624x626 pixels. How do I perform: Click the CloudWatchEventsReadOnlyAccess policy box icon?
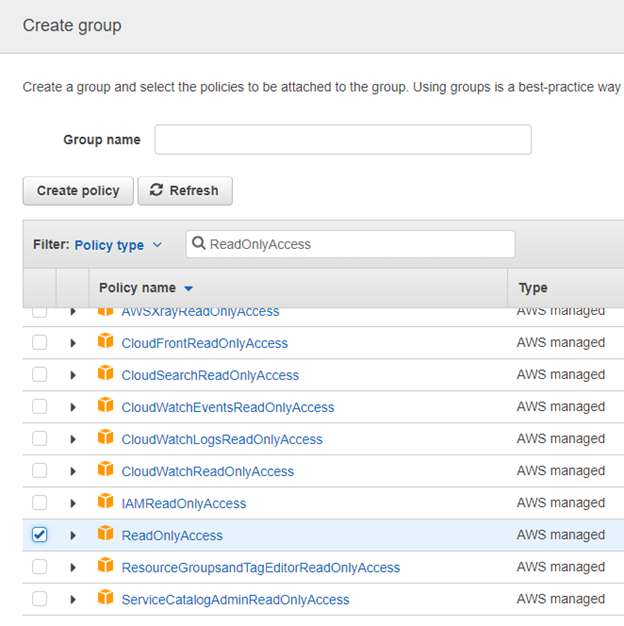pyautogui.click(x=105, y=405)
